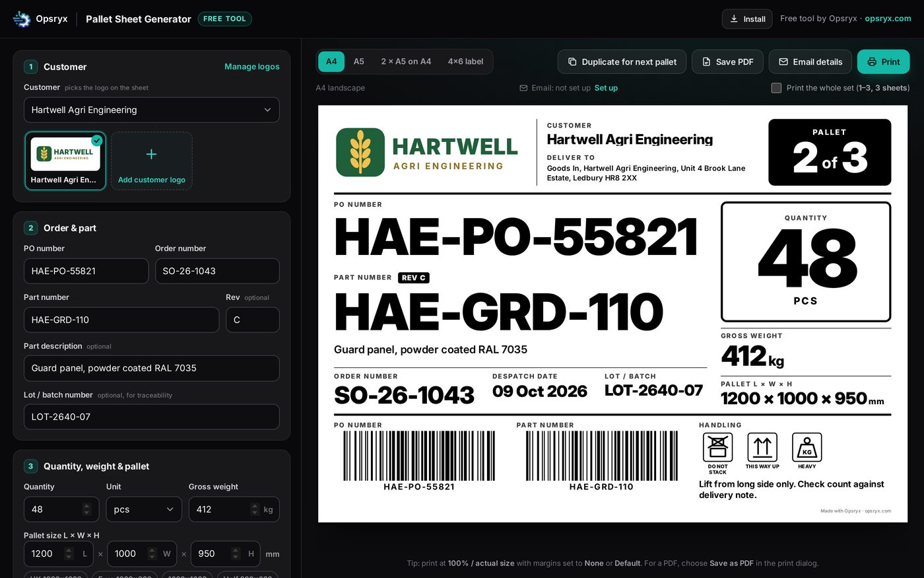The width and height of the screenshot is (924, 578).
Task: Click the Hartwell wheat logo on the sheet
Action: pos(360,153)
